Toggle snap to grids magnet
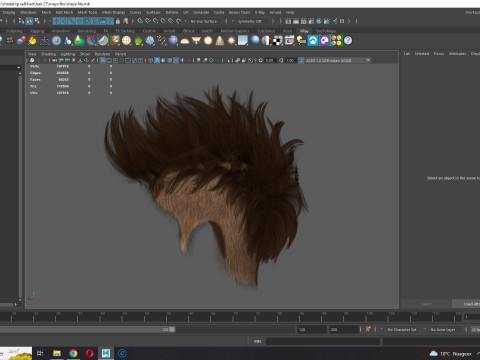The width and height of the screenshot is (480, 360). click(140, 21)
